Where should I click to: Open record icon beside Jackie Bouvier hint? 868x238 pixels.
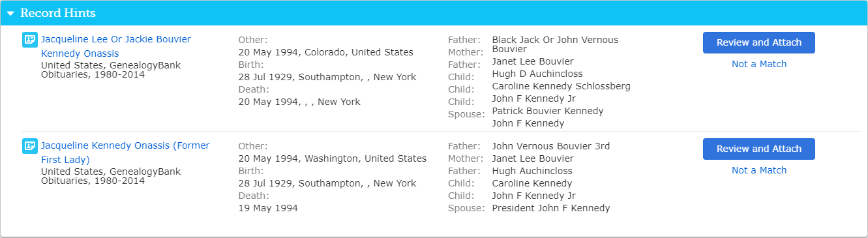coord(29,39)
